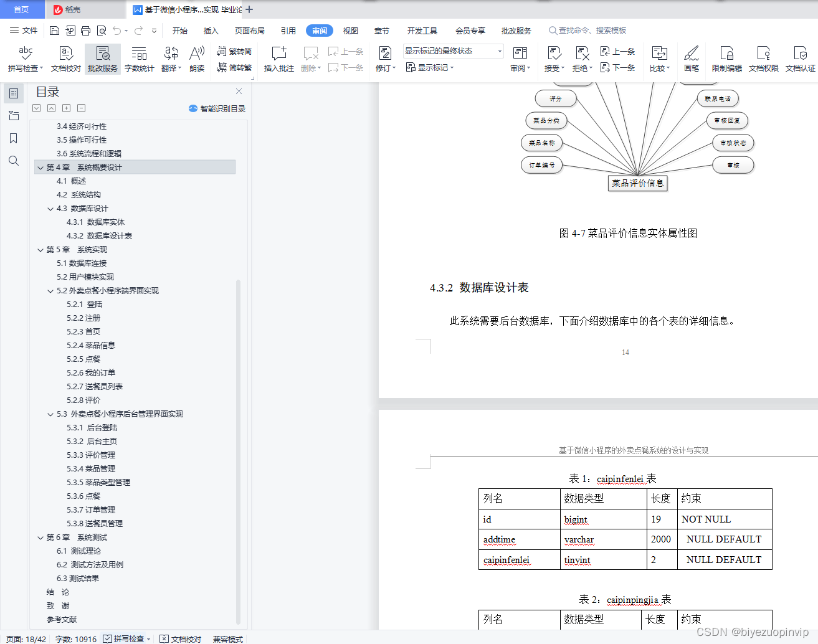The width and height of the screenshot is (818, 644).
Task: Insert a comment (插入批注)
Action: (x=278, y=59)
